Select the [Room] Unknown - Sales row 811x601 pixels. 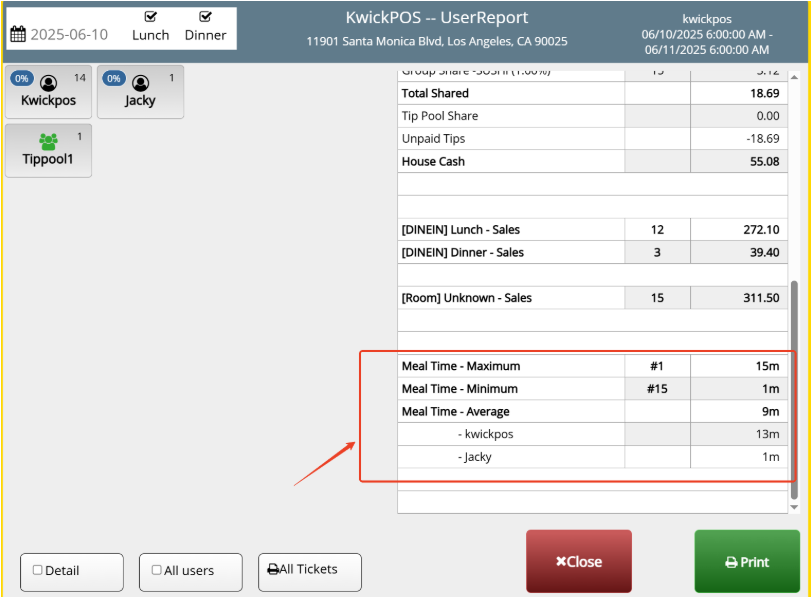pos(593,298)
